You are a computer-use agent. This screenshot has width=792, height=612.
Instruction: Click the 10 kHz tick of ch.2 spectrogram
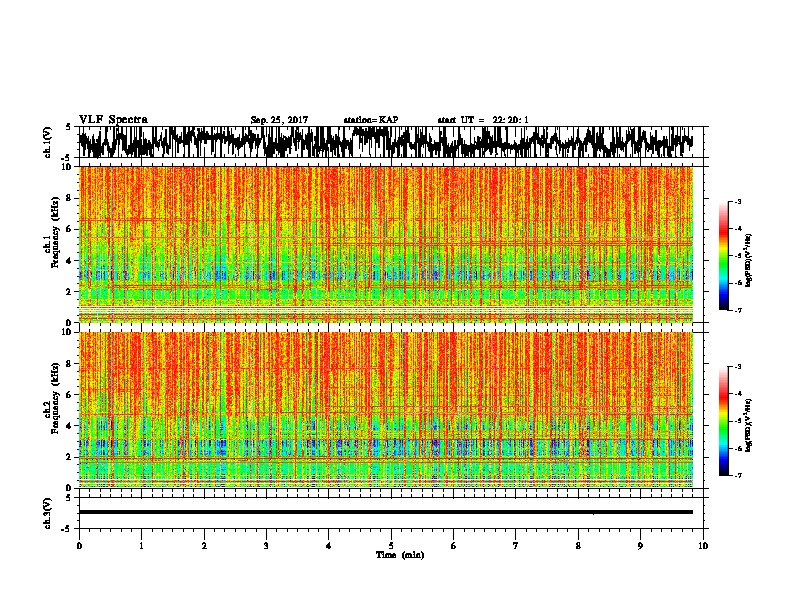[67, 332]
